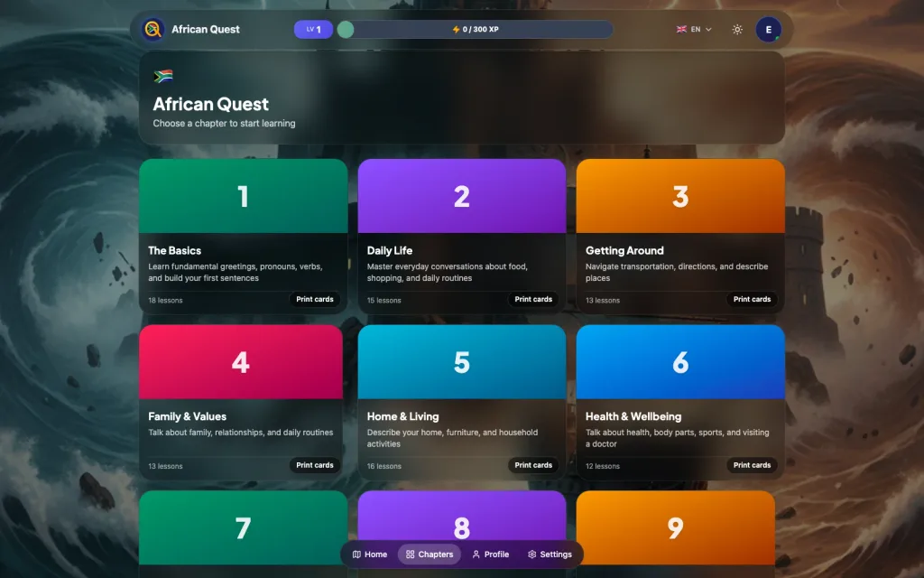Print cards for Daily Life chapter
Screen dimensions: 924x578
tap(533, 299)
